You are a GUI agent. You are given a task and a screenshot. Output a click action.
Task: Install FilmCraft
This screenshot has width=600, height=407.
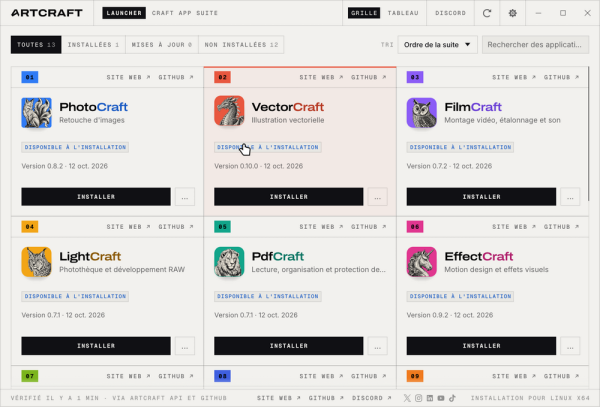coord(481,197)
